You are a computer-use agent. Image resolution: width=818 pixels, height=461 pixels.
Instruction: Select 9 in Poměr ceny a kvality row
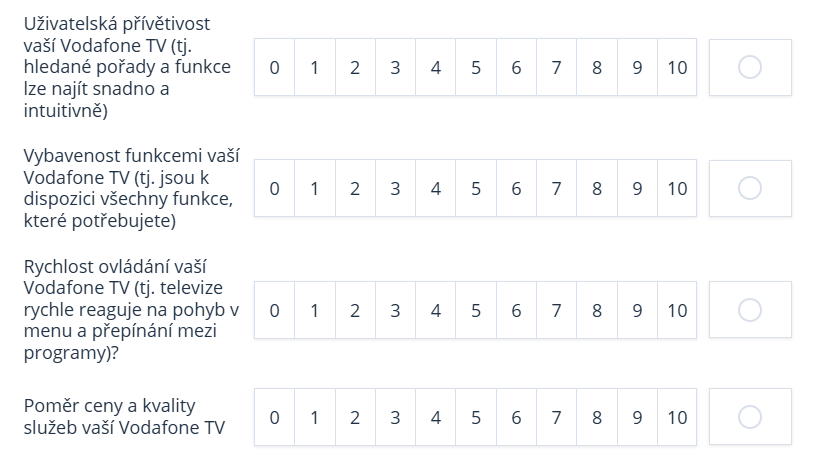pos(637,417)
